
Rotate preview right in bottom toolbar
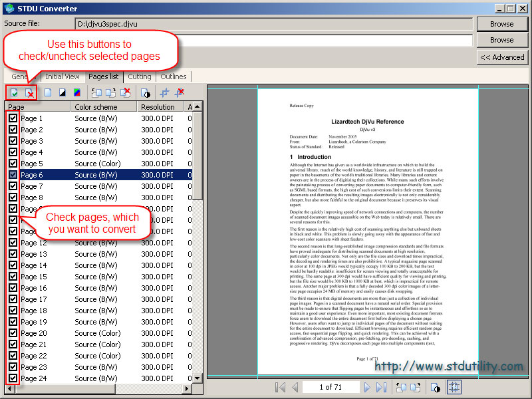pyautogui.click(x=415, y=387)
